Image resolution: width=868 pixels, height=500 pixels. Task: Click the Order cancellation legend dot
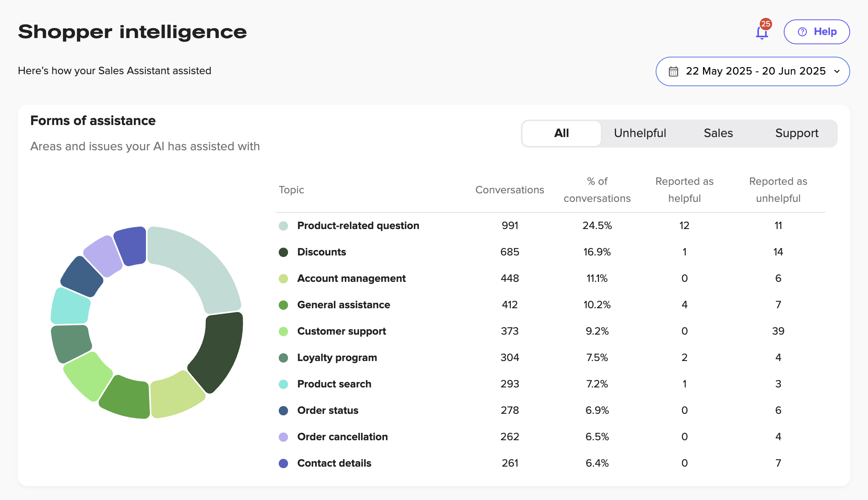click(x=283, y=437)
